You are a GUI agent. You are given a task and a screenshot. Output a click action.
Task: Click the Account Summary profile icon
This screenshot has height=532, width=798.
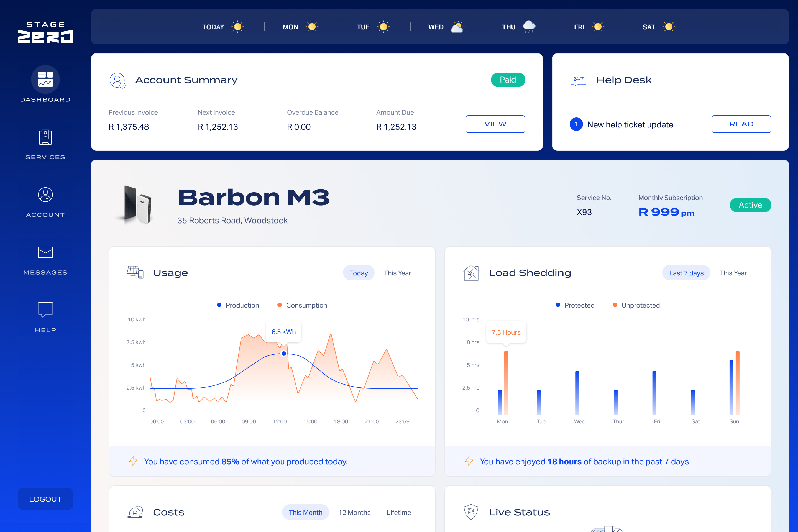coord(117,80)
